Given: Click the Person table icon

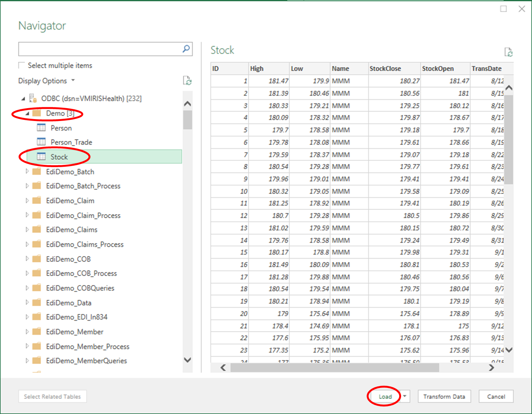Looking at the screenshot, I should [x=41, y=128].
